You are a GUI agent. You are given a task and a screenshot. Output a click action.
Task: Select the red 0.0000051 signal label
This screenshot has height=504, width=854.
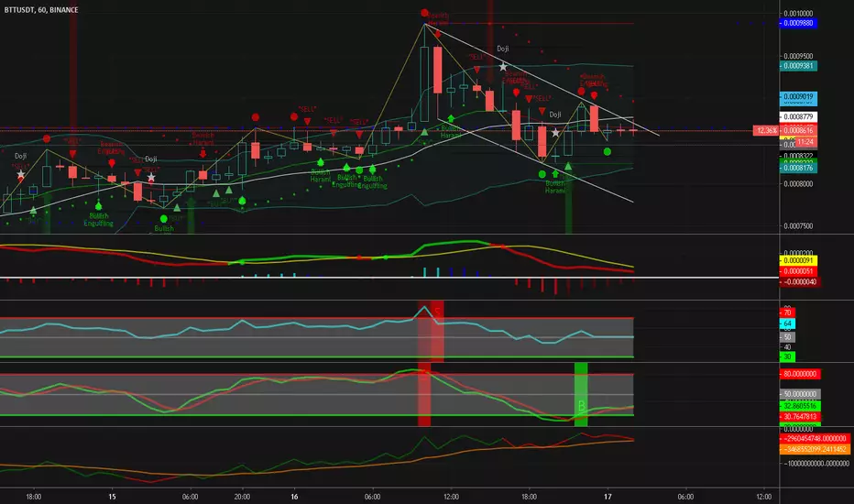tap(798, 271)
